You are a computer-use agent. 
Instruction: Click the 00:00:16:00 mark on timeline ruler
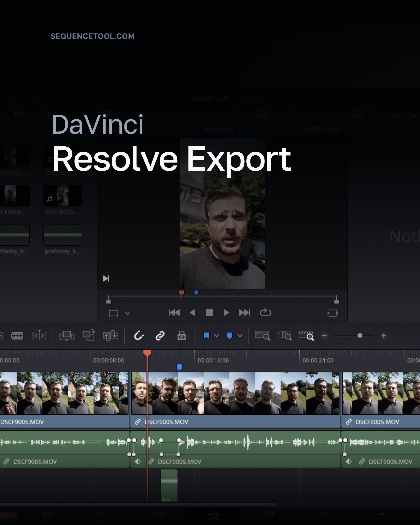(x=213, y=360)
